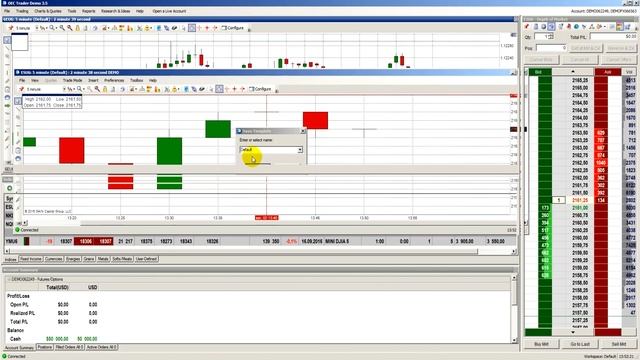Click the bar chart indicators icon in floating toolbar

click(157, 89)
